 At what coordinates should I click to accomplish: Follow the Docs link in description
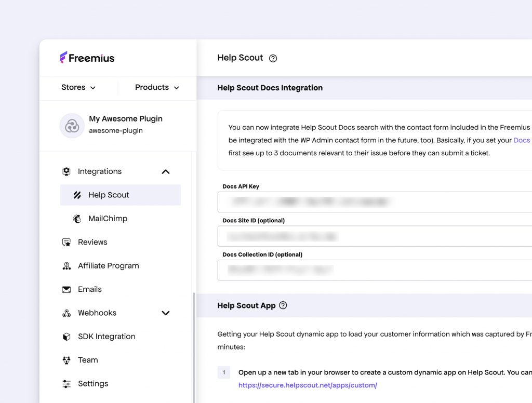(522, 140)
